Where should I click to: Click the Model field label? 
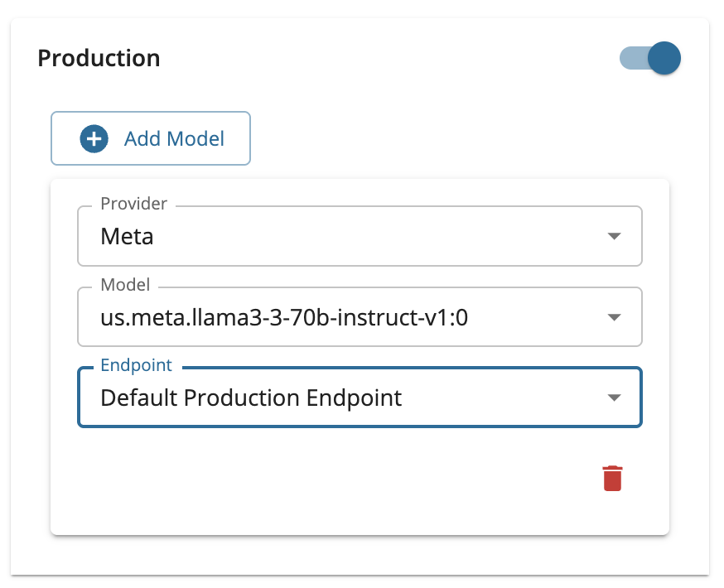pos(125,285)
